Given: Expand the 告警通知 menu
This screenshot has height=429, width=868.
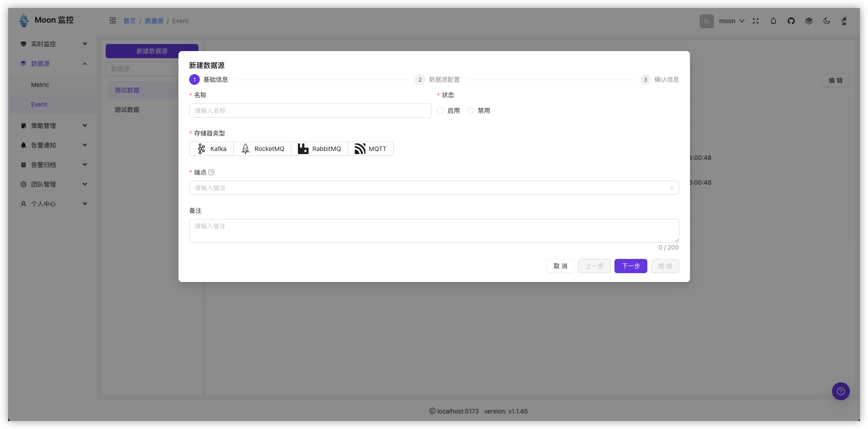Looking at the screenshot, I should click(53, 145).
